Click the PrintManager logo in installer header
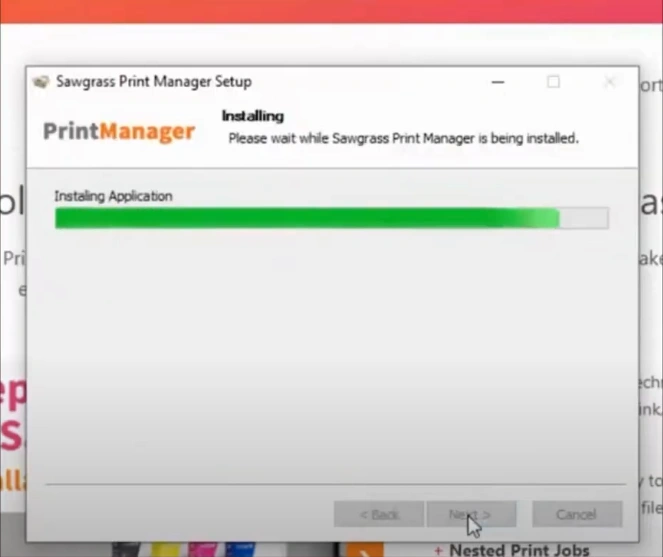This screenshot has width=663, height=557. coord(119,132)
